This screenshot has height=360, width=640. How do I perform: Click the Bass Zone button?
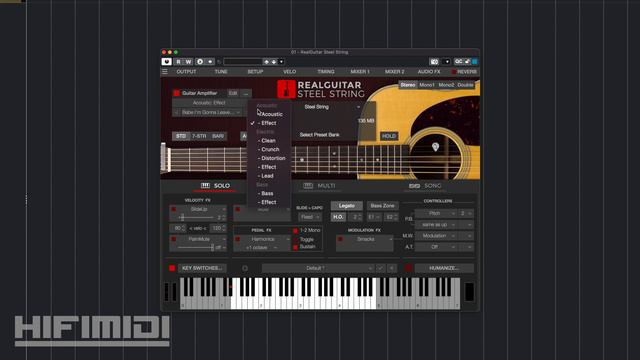[x=382, y=206]
